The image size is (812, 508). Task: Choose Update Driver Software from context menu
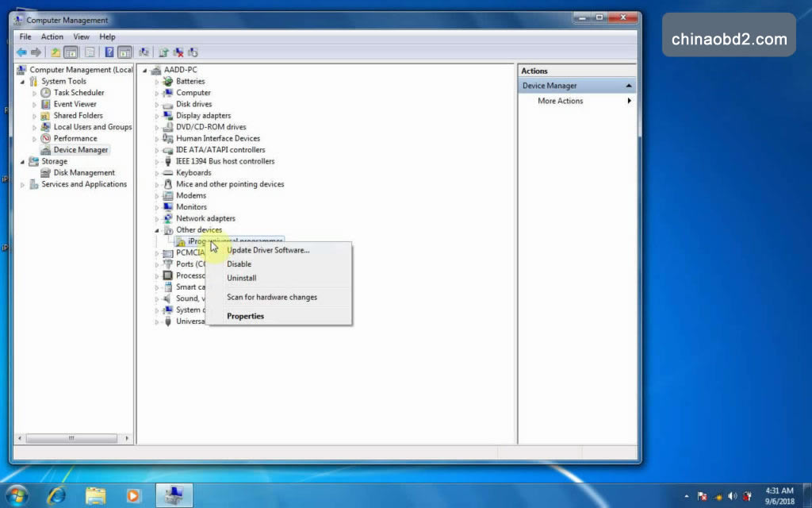pos(268,250)
